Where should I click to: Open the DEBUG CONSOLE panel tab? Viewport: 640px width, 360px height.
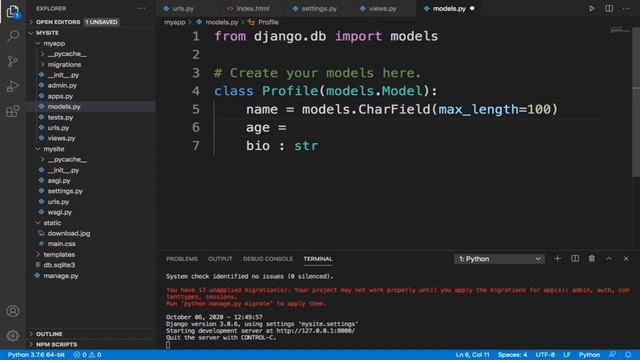[x=268, y=259]
